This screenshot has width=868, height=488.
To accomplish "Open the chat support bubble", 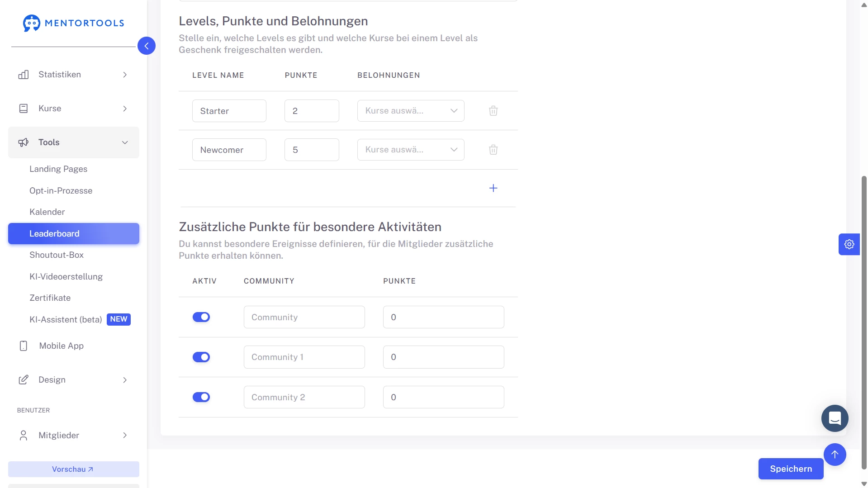I will pyautogui.click(x=835, y=418).
